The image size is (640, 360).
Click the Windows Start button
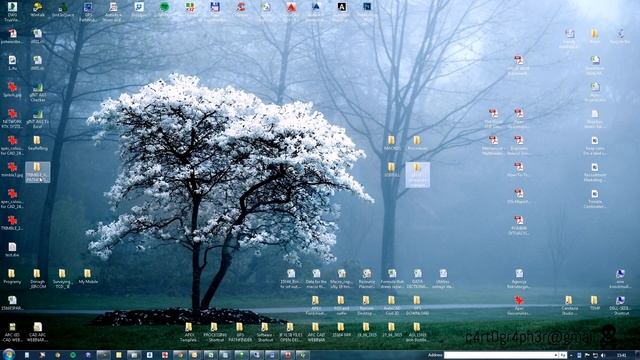pyautogui.click(x=8, y=354)
